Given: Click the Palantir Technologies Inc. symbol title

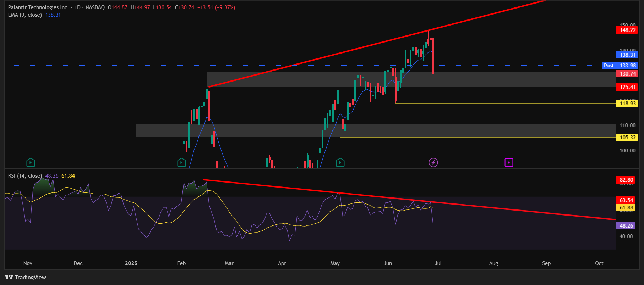Looking at the screenshot, I should coord(38,7).
